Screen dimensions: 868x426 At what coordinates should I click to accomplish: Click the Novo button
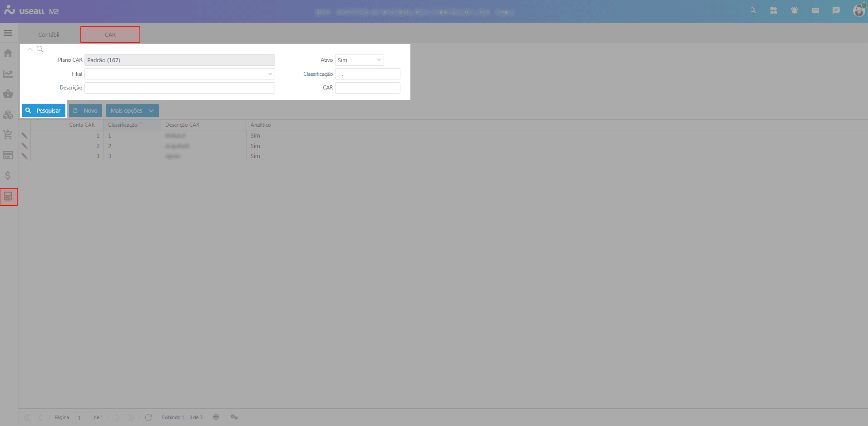point(85,110)
